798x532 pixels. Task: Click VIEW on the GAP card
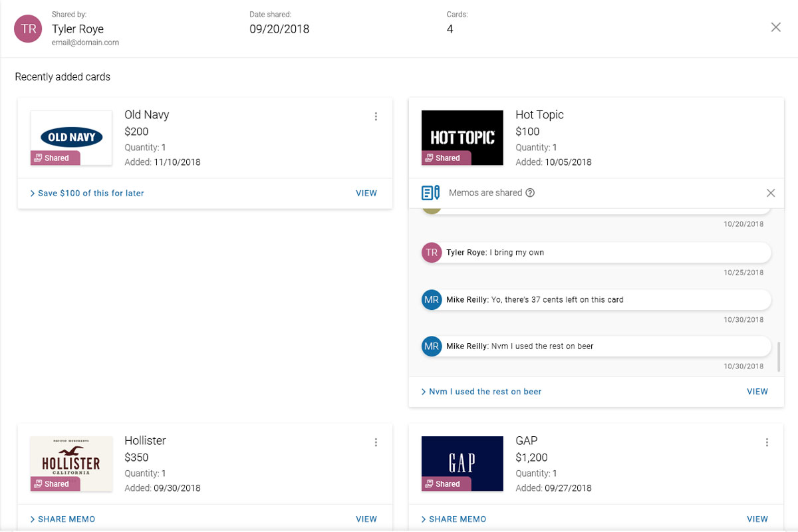[757, 519]
